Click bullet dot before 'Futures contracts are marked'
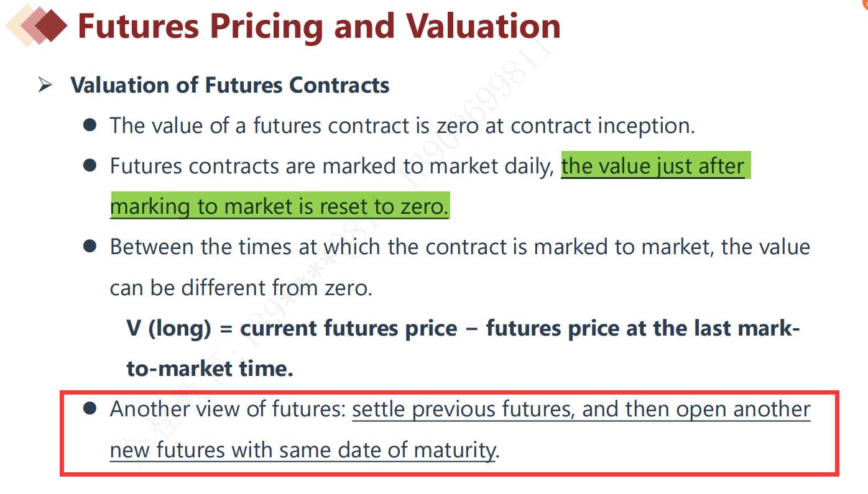Screen dimensions: 868x494 tap(90, 165)
